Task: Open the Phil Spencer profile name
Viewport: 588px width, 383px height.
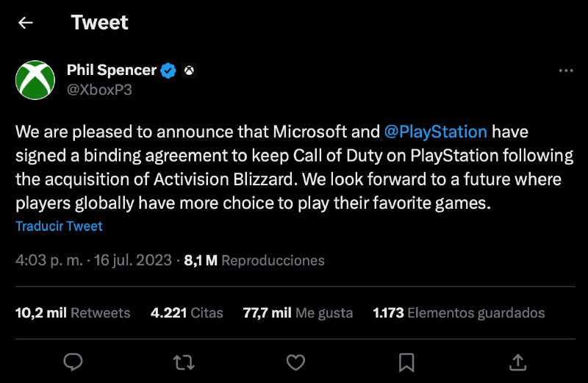Action: point(112,71)
